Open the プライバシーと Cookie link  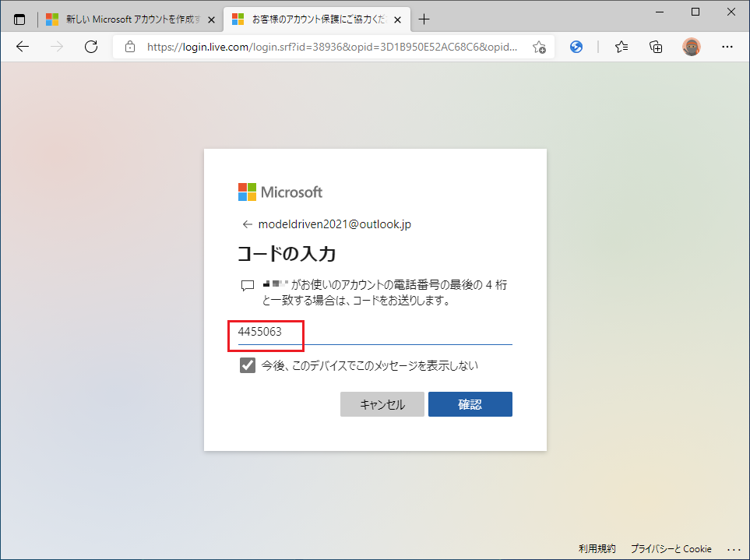[x=671, y=548]
